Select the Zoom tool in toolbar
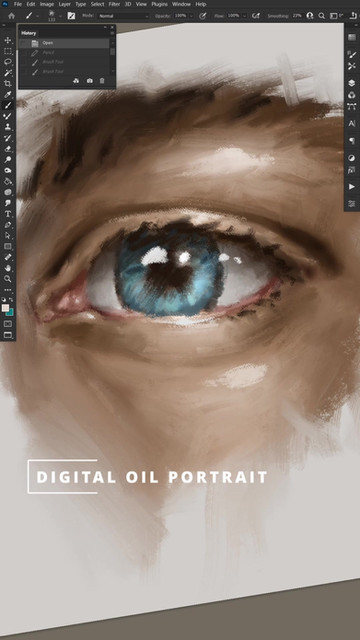The image size is (360, 640). pos(7,279)
